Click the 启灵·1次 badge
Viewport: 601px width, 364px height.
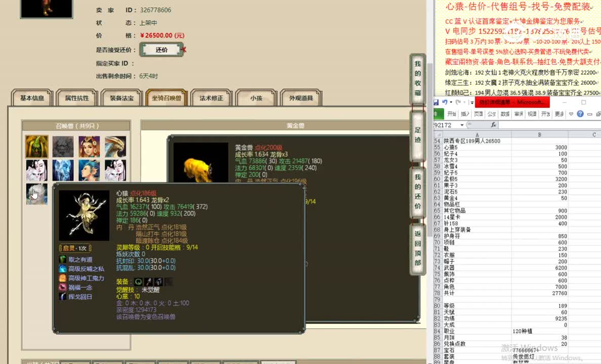click(75, 248)
